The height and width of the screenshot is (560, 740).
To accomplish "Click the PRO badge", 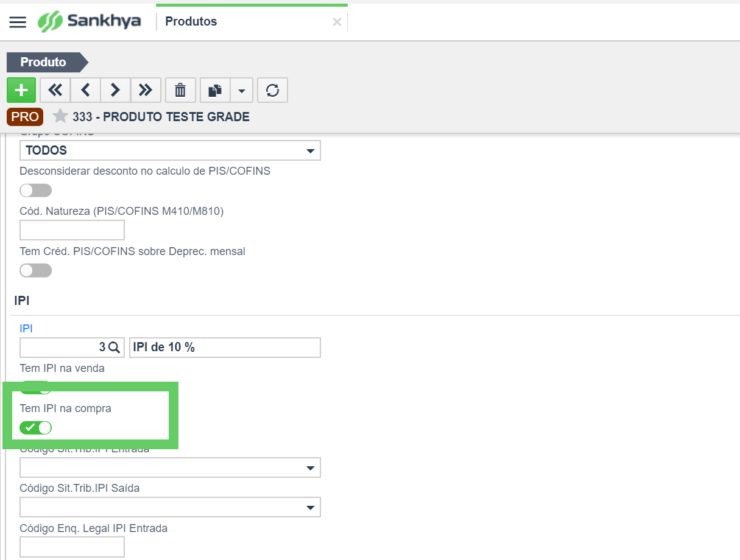I will pyautogui.click(x=25, y=117).
